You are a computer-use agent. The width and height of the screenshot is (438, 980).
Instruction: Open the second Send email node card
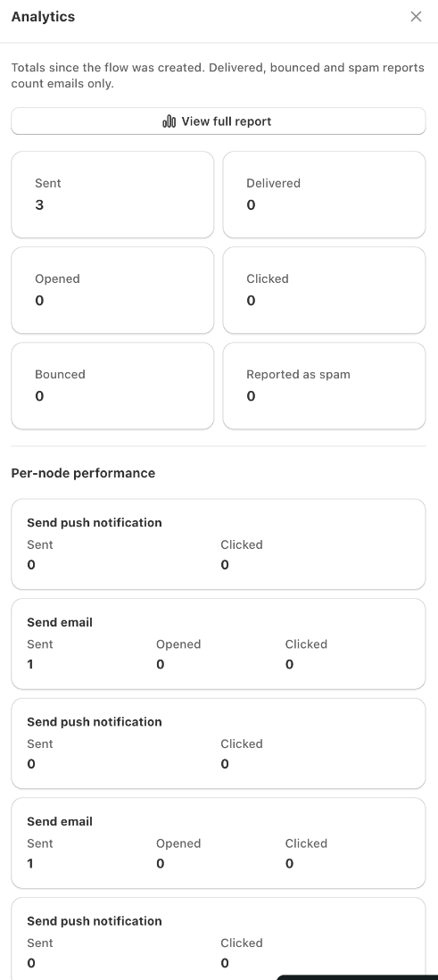pos(219,843)
